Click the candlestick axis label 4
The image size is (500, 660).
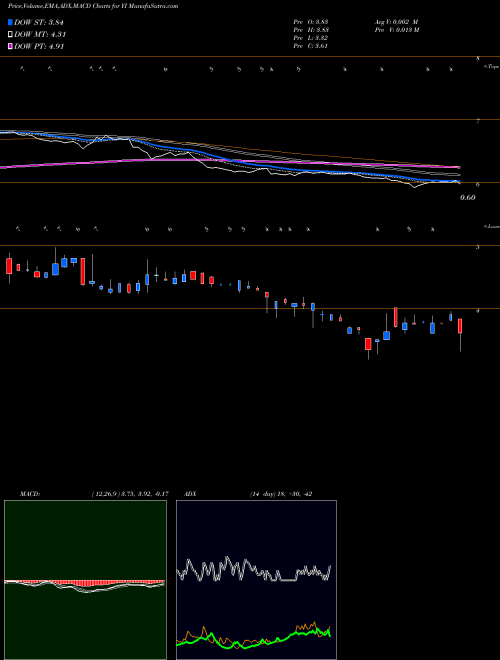[478, 311]
